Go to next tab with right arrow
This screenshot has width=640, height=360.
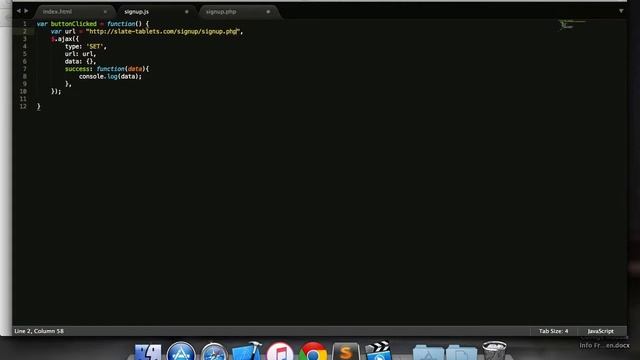tap(26, 11)
